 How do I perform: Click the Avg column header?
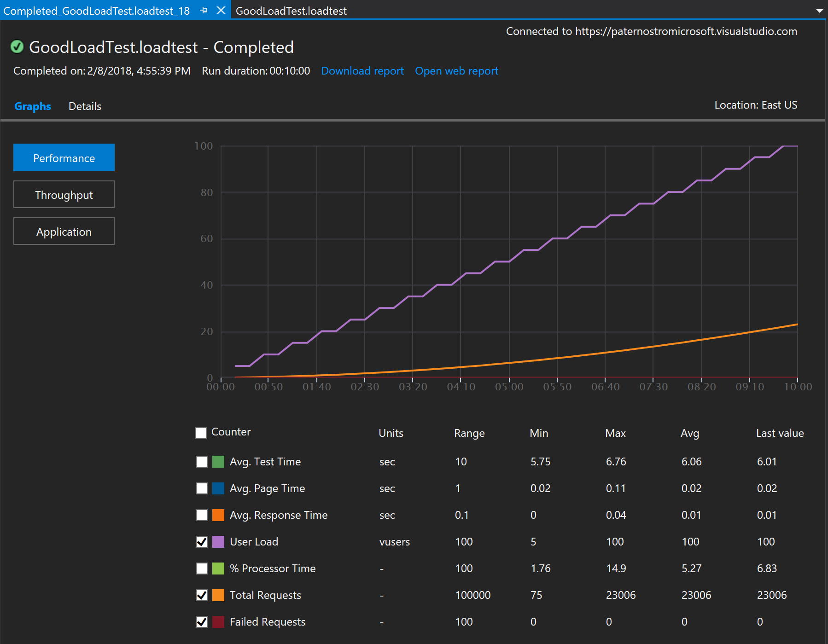pos(690,433)
